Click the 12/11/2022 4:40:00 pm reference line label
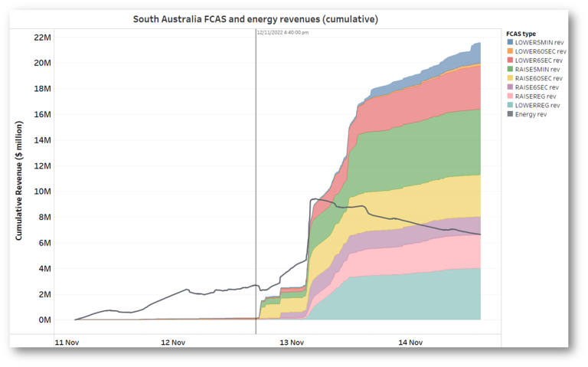588x367 pixels. [x=283, y=32]
